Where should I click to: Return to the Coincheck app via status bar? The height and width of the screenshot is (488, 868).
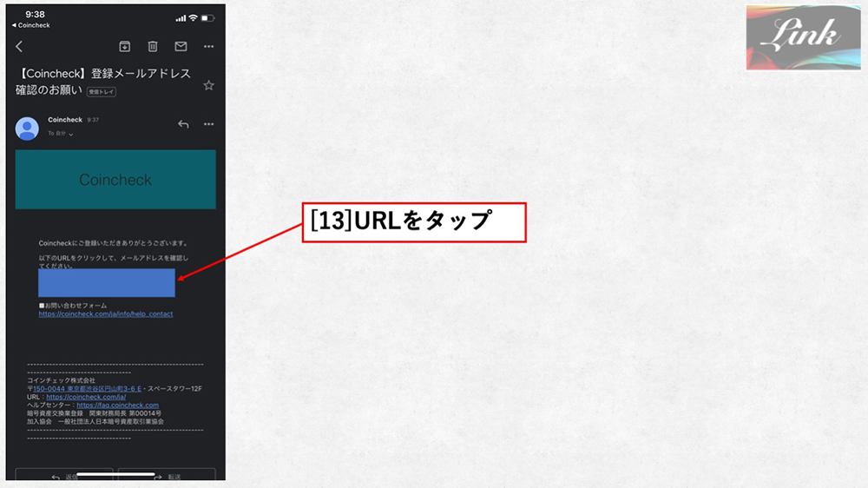[x=31, y=25]
